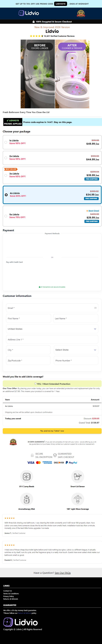102x644 pixels.
Task: Click the City field
Action: tap(28, 350)
